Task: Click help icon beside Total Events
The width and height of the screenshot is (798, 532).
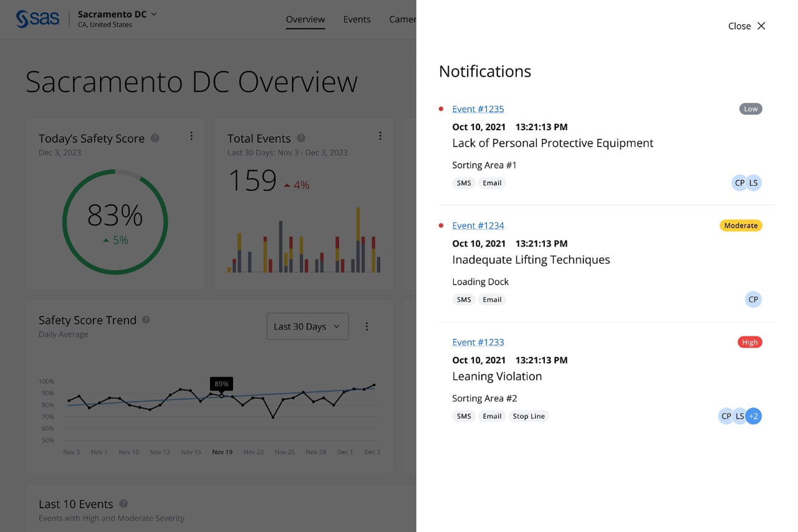Action: [301, 138]
